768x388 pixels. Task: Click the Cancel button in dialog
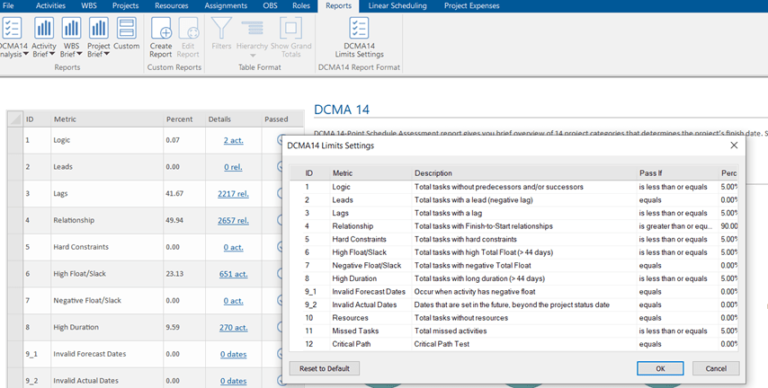(x=716, y=368)
